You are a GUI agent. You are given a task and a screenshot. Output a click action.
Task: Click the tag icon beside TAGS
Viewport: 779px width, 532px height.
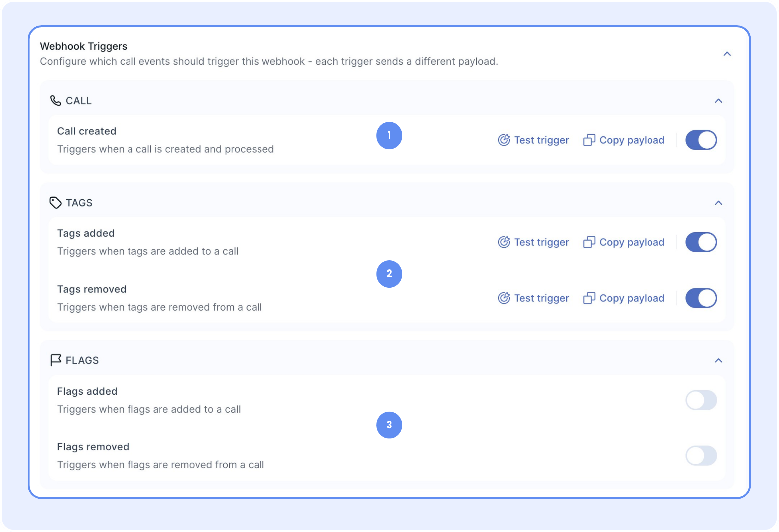coord(55,203)
